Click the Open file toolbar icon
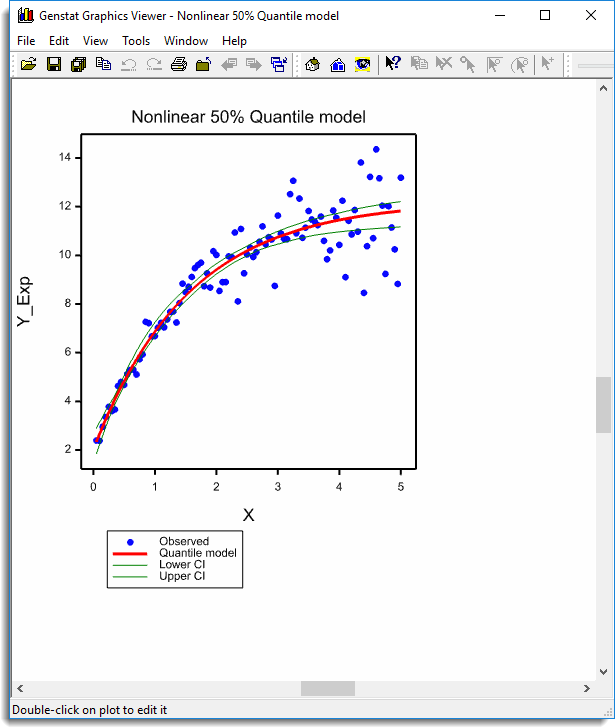 [x=28, y=64]
